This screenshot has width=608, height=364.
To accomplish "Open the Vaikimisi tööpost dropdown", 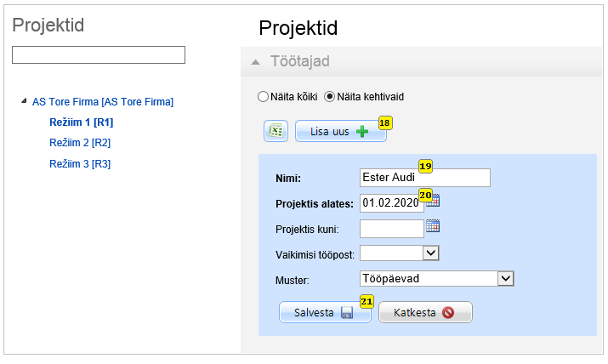I will coord(430,253).
